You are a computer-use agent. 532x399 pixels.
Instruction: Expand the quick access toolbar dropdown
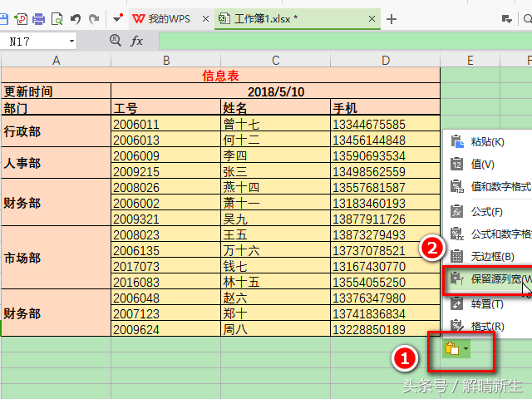click(117, 18)
